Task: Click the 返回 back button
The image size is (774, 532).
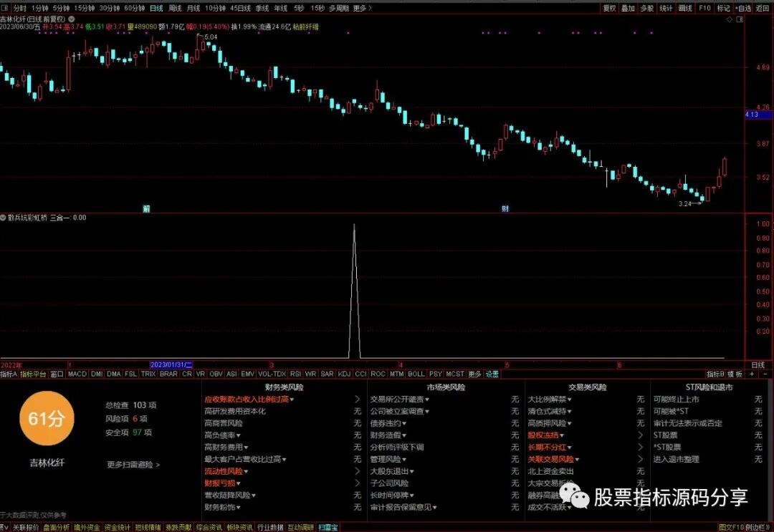Action: [763, 9]
